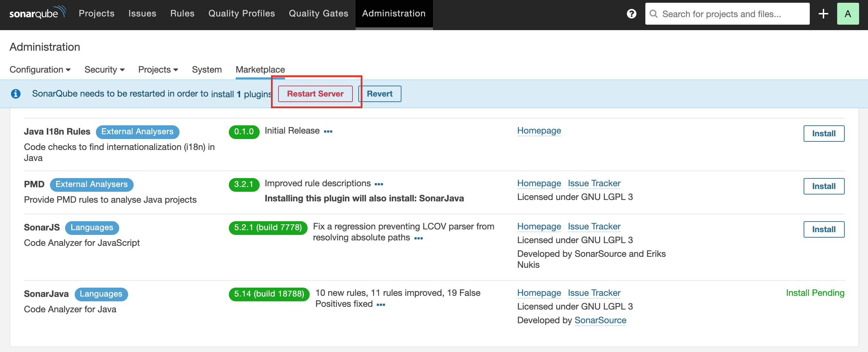Image resolution: width=868 pixels, height=352 pixels.
Task: Click the info icon in restart banner
Action: click(x=16, y=94)
